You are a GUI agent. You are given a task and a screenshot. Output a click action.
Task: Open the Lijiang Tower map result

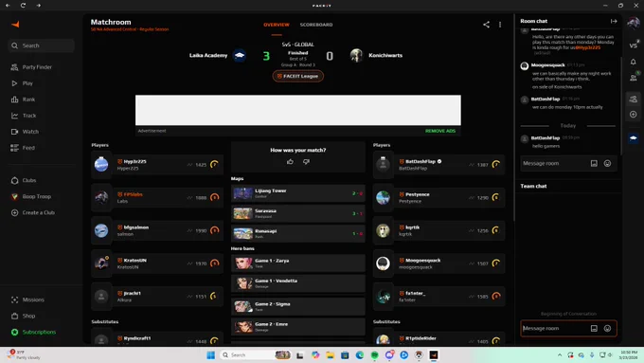(x=298, y=193)
